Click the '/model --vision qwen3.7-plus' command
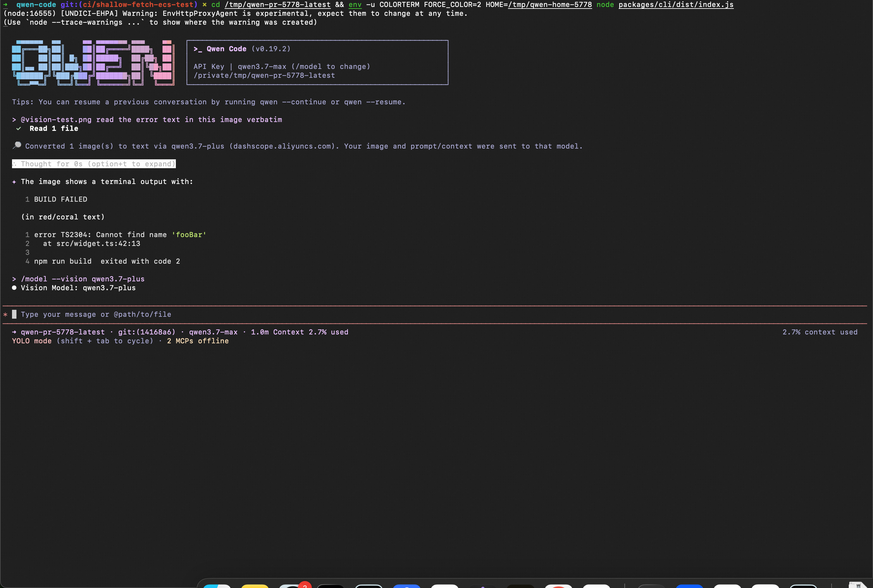 [83, 279]
